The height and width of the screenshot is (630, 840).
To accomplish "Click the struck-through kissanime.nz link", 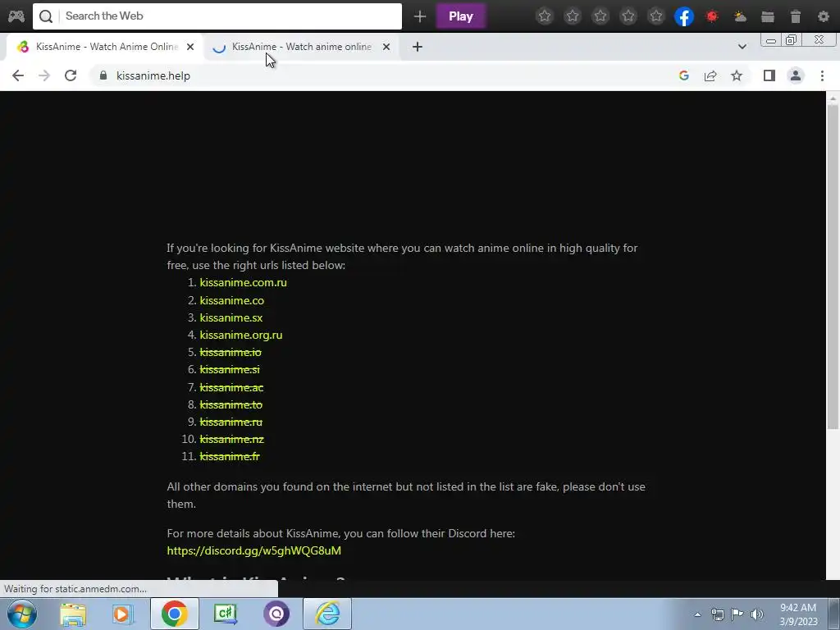I will point(232,440).
